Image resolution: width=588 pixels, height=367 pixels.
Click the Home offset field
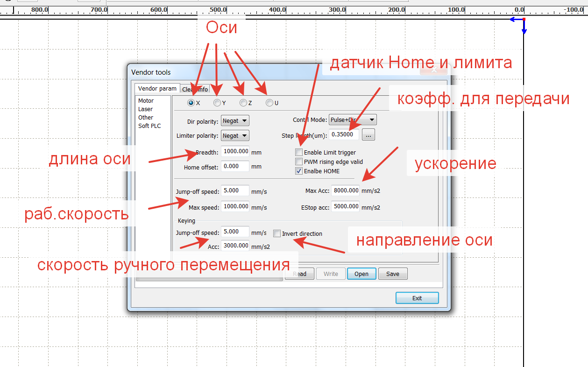(235, 166)
